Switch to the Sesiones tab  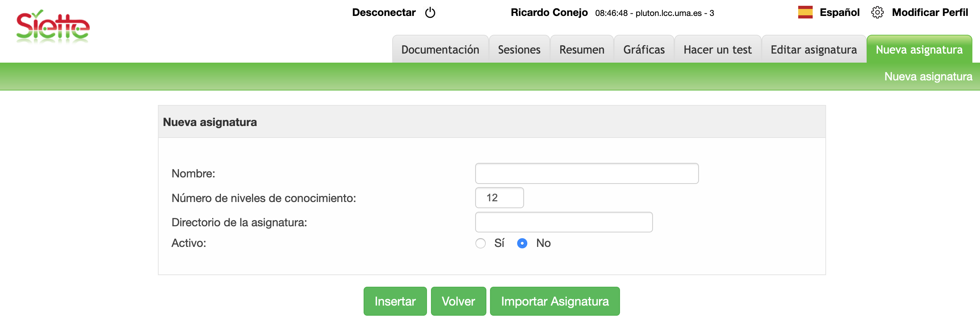click(519, 50)
